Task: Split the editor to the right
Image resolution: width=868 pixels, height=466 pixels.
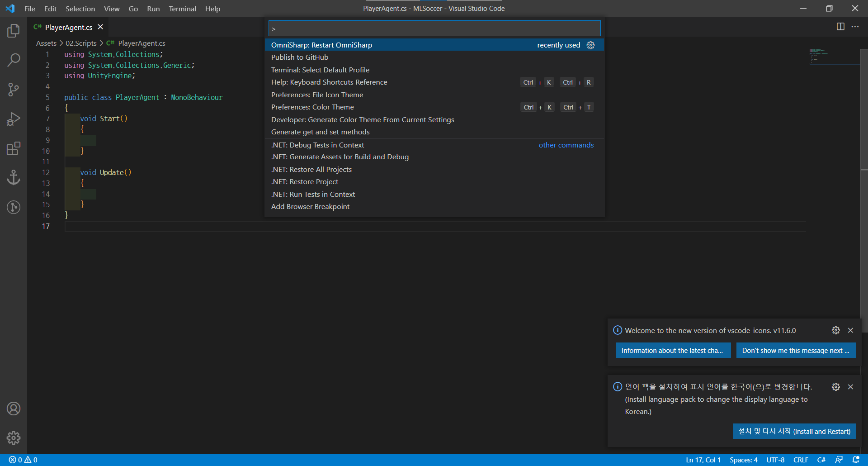Action: pos(840,27)
